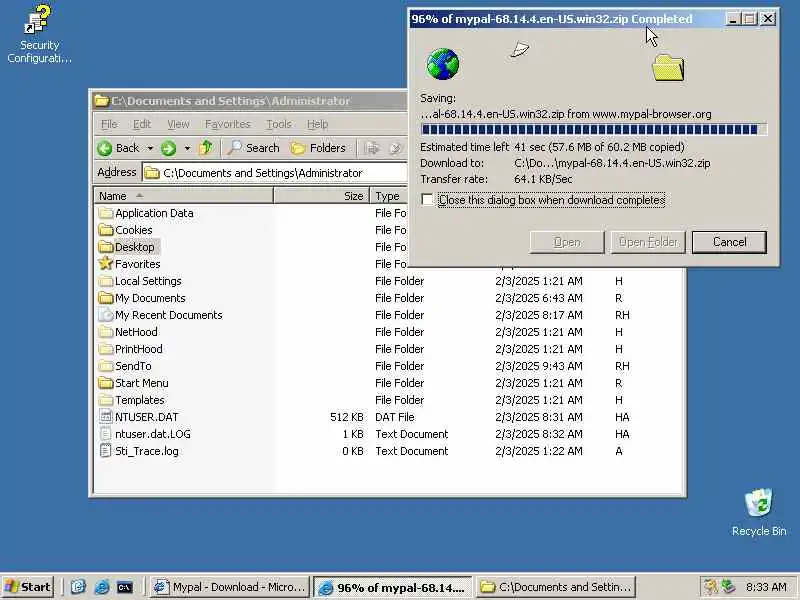
Task: Click the Address bar path field
Action: (x=275, y=173)
